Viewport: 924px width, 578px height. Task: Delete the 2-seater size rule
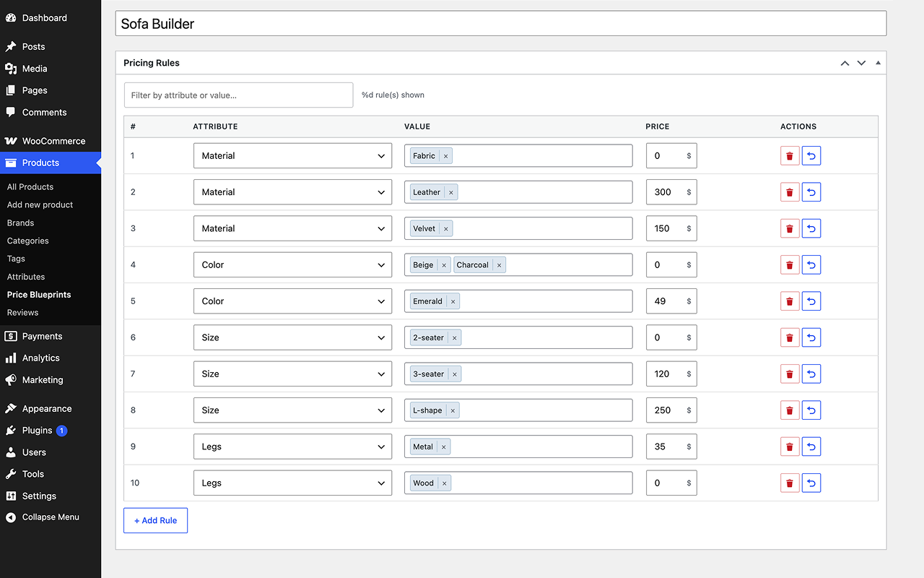pos(790,337)
